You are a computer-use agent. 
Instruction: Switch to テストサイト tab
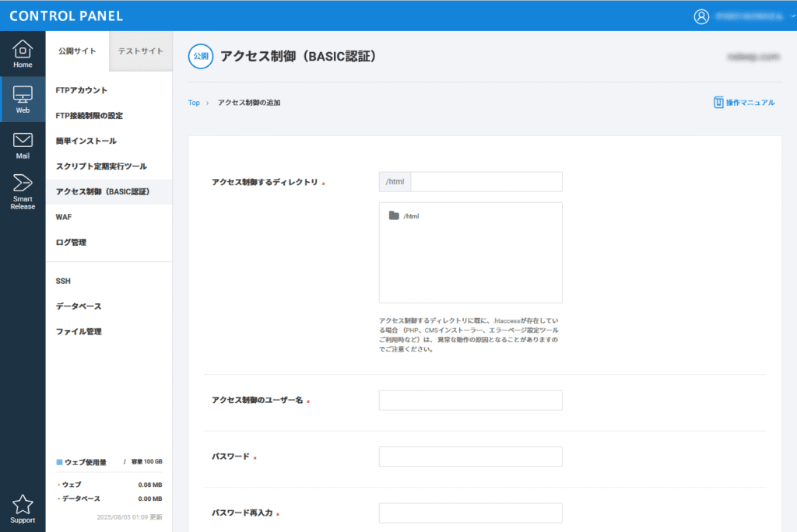(141, 51)
